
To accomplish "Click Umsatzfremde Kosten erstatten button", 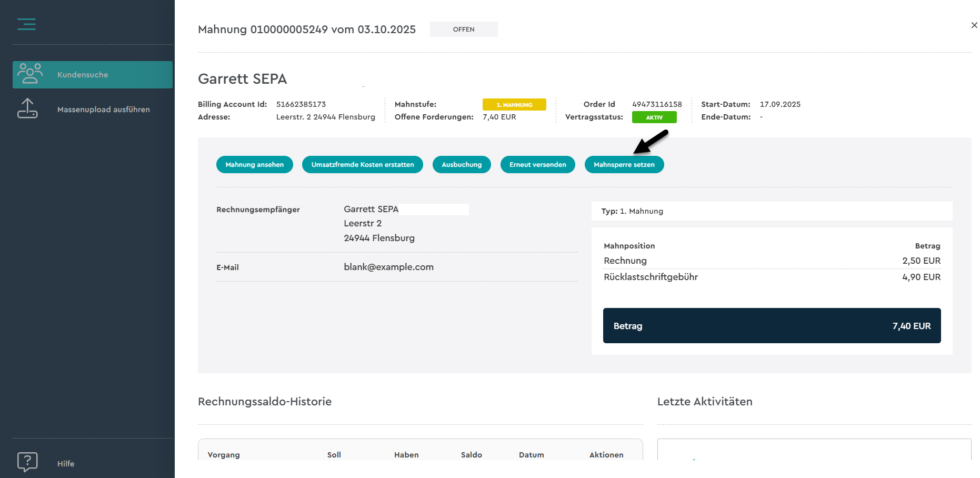I will (x=362, y=165).
